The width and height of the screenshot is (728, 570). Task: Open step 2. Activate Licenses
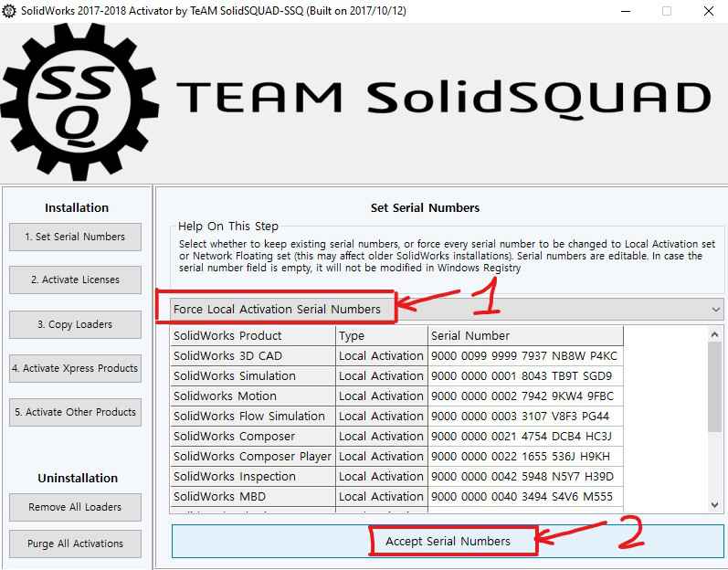[76, 280]
